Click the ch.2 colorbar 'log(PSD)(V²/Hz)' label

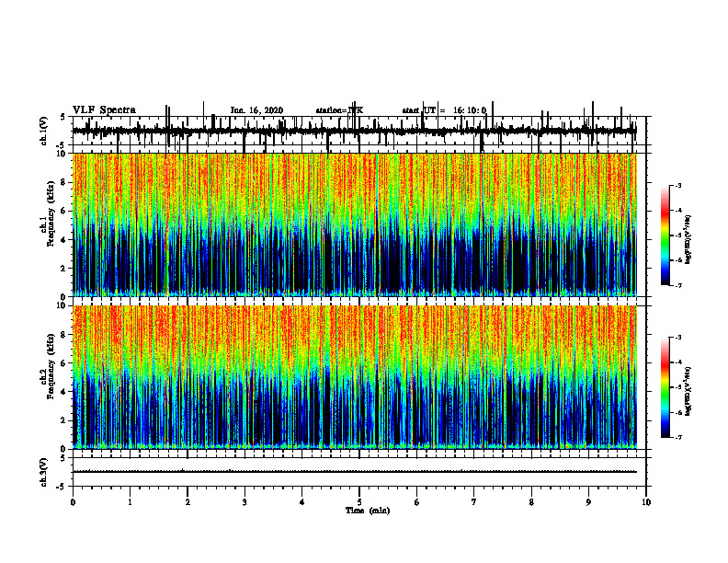pyautogui.click(x=688, y=391)
